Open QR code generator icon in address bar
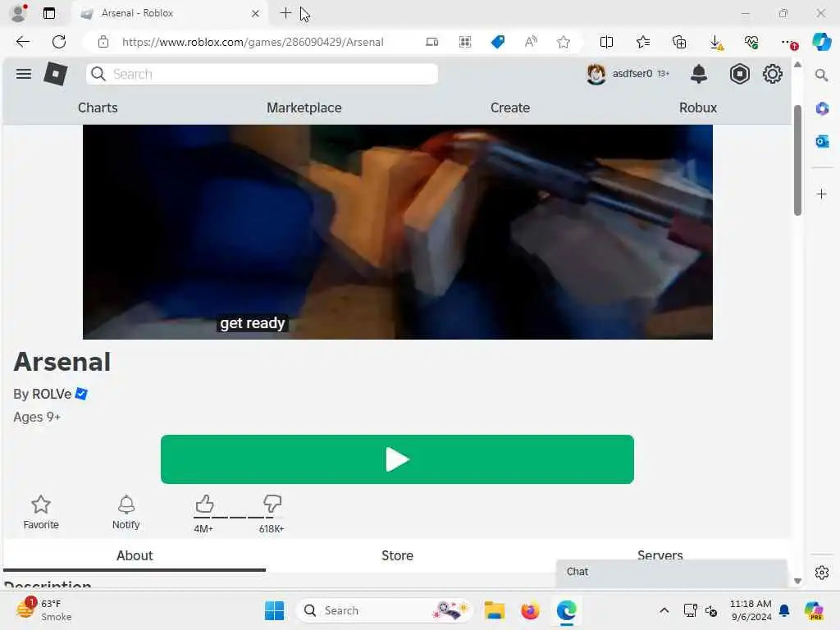 click(465, 42)
